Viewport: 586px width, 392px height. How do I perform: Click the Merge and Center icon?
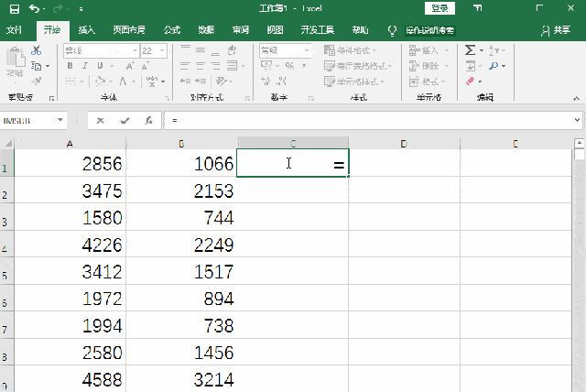(232, 66)
